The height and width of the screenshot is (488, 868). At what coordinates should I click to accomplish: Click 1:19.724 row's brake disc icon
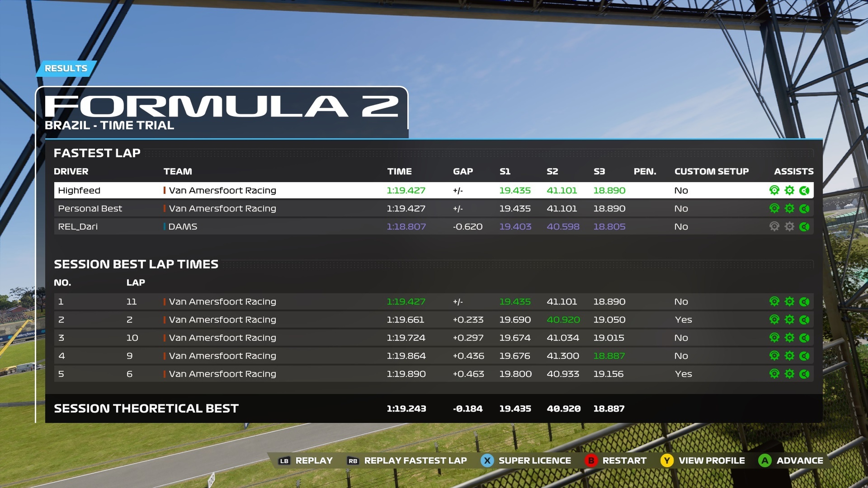(804, 338)
